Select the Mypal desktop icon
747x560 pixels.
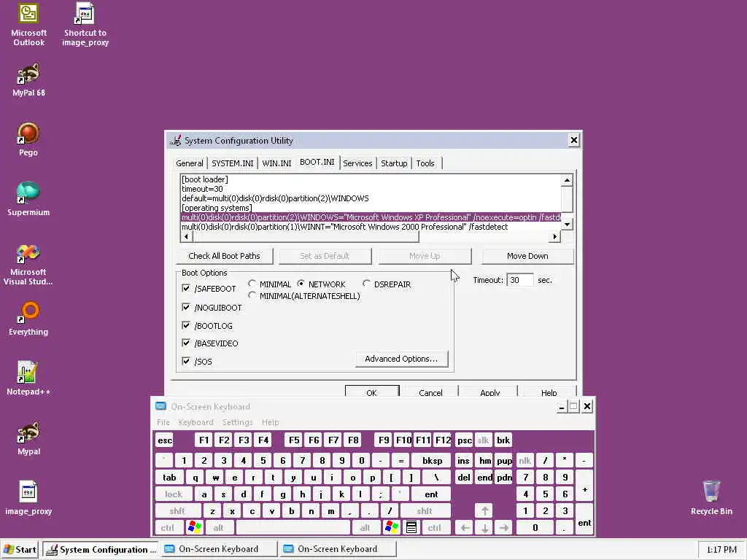click(28, 438)
